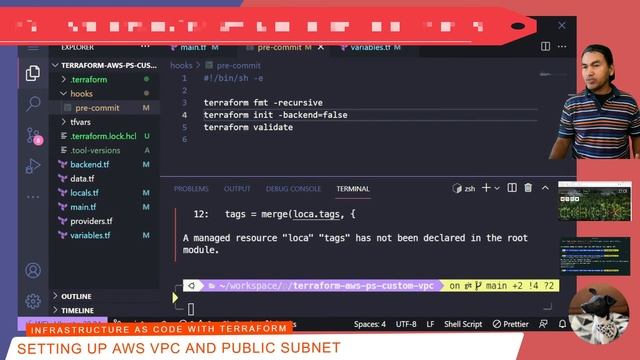Open main.tf in explorer tree

[104, 207]
